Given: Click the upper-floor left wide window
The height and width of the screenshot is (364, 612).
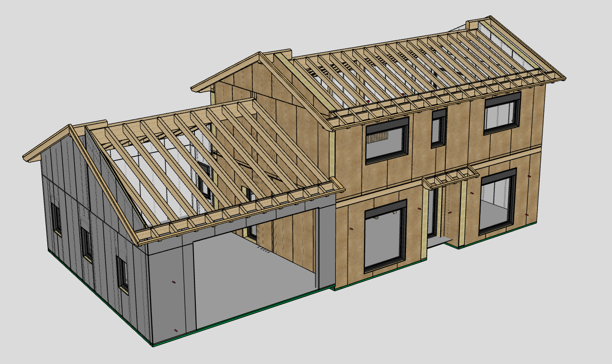Looking at the screenshot, I should click(x=387, y=141).
